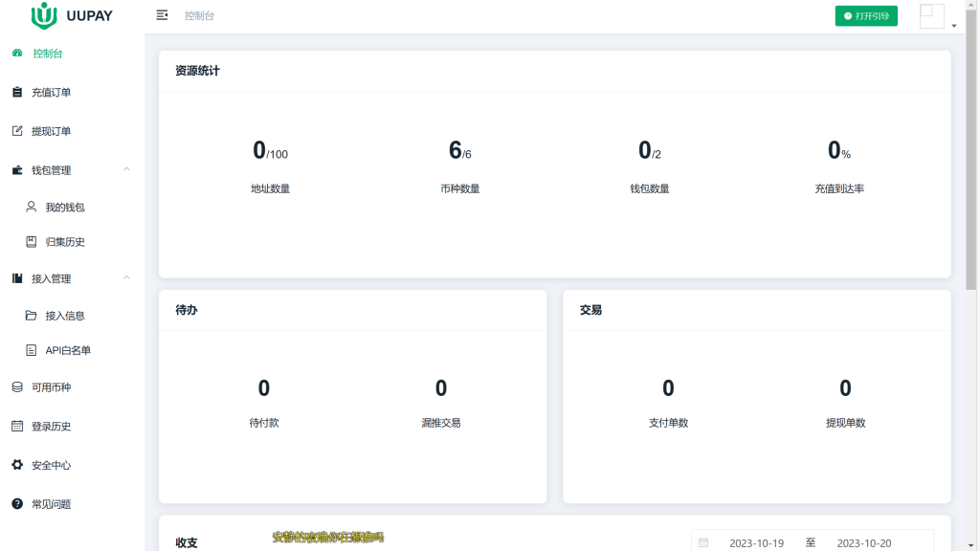Click the start date field 2023-10-19
This screenshot has height=551, width=980.
756,543
